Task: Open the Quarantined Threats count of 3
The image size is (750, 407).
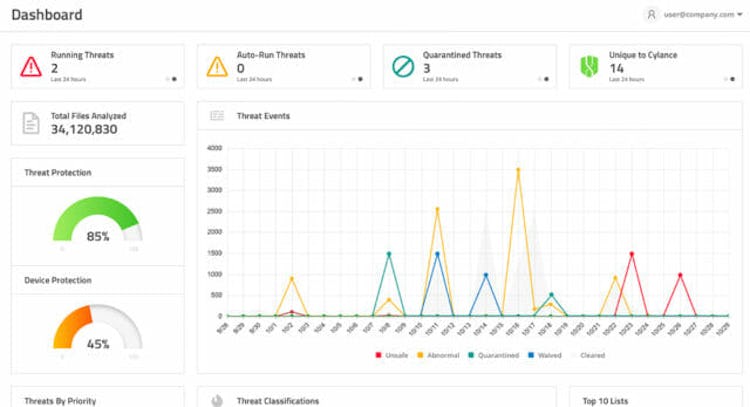Action: (x=427, y=68)
